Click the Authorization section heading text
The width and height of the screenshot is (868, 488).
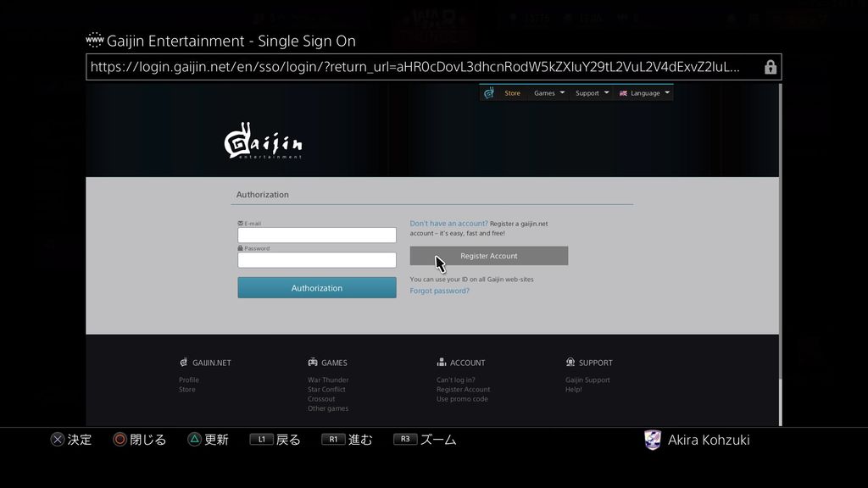(x=263, y=195)
